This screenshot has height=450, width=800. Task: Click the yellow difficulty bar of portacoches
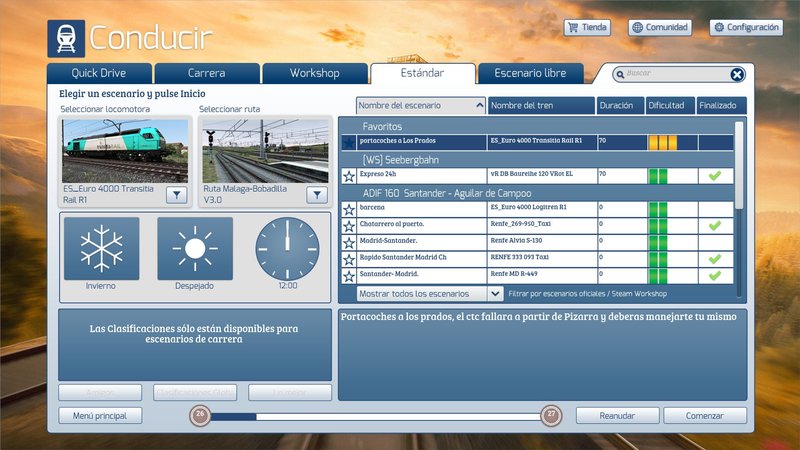[x=663, y=142]
